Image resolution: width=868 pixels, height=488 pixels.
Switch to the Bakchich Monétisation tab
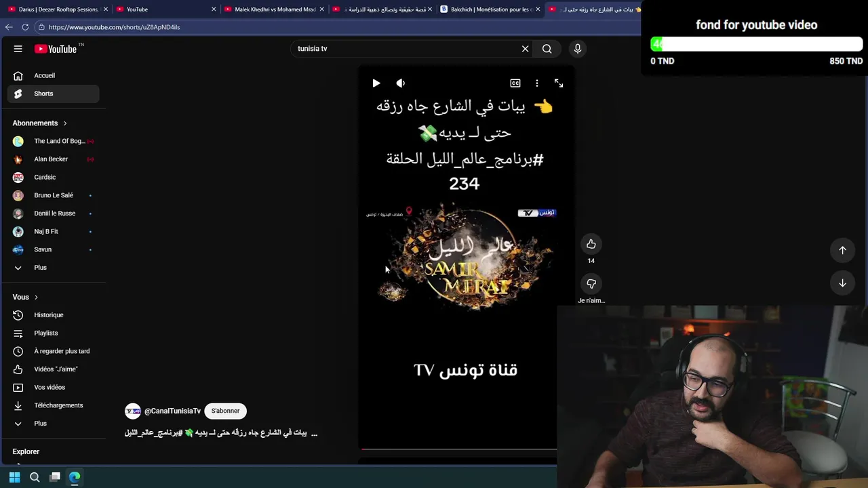coord(490,9)
